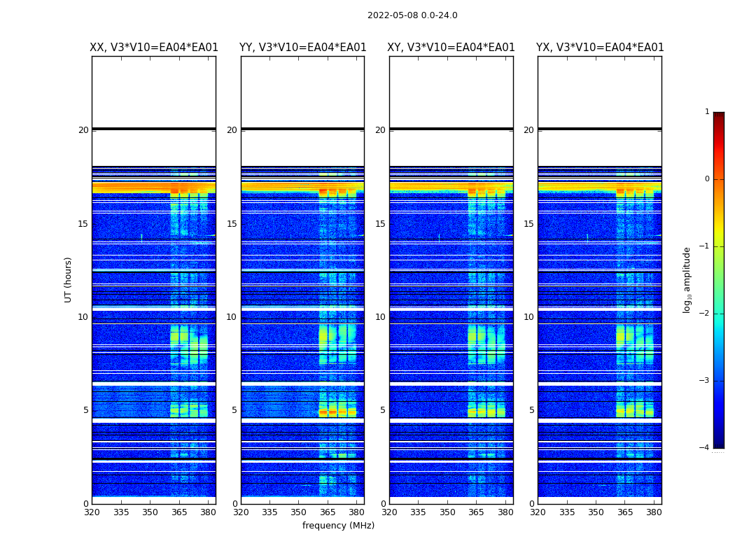Click the 320 frequency tick under XY panel
This screenshot has height=560, width=735.
390,512
